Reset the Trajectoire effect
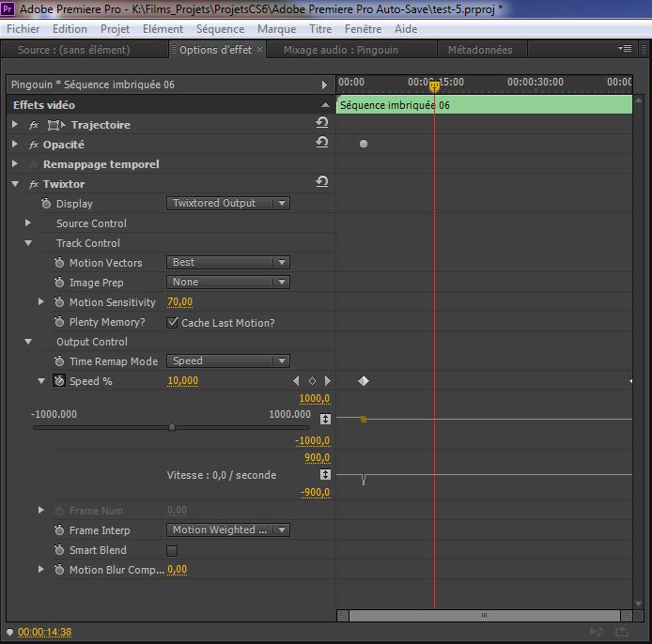This screenshot has height=644, width=652. click(x=322, y=123)
